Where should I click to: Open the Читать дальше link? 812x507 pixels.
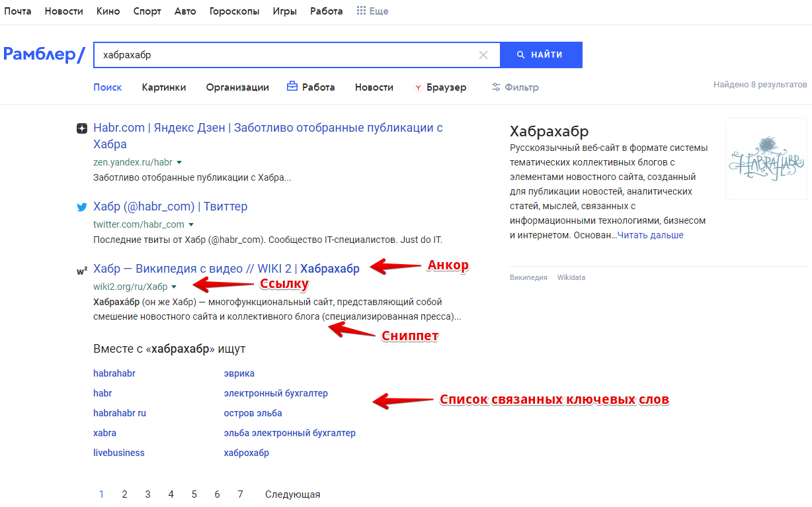tap(651, 235)
